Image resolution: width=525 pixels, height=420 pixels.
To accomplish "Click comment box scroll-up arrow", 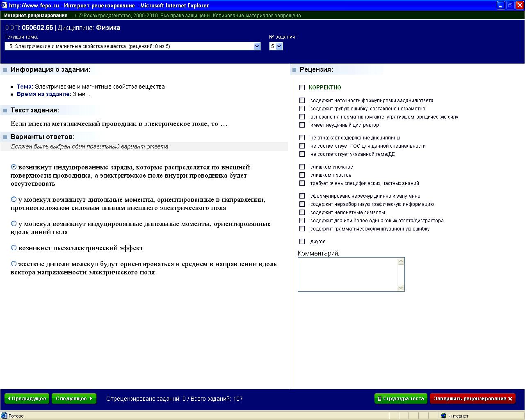I will (401, 261).
